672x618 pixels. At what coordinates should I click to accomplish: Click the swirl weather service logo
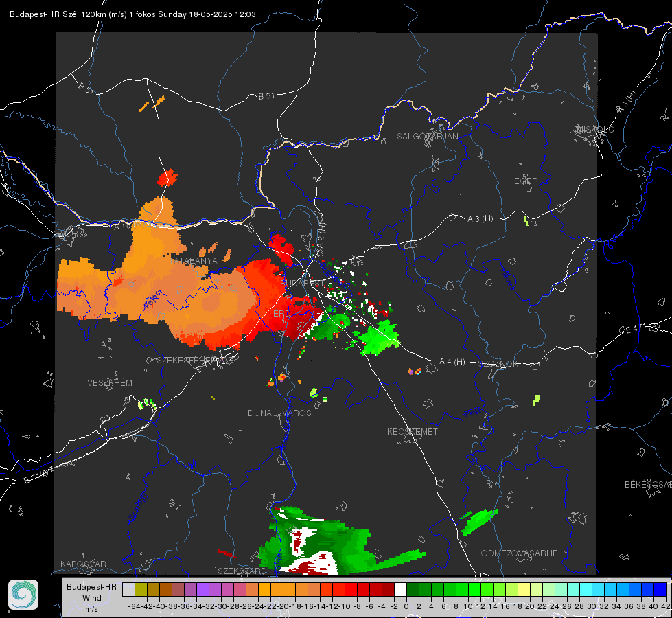point(23,595)
